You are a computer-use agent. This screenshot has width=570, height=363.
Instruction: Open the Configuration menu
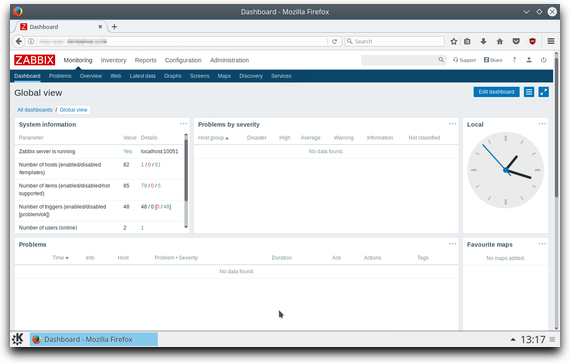coord(183,60)
